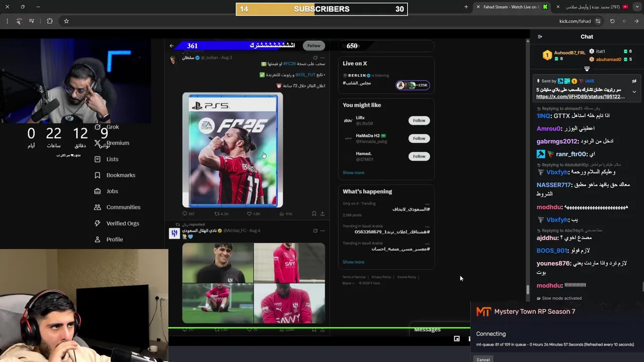Open more options on sultan's tweet
Screen dimensions: 644x362
point(323,58)
